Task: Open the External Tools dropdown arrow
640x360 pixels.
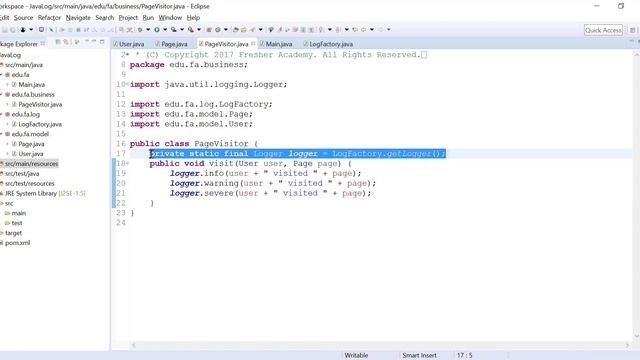Action: (199, 29)
